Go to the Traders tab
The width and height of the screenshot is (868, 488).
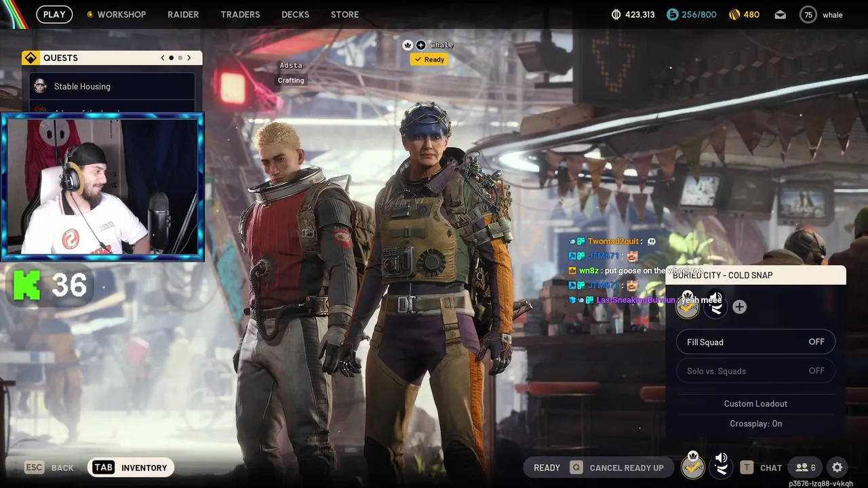pyautogui.click(x=240, y=14)
